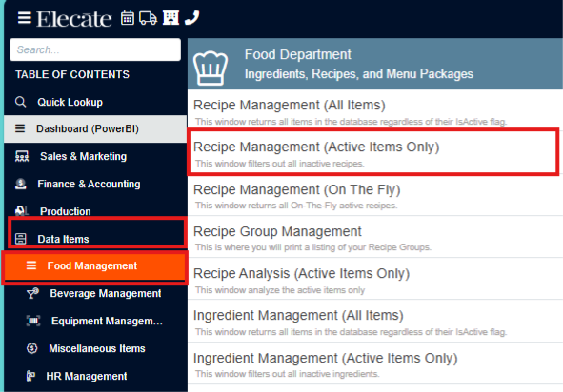This screenshot has width=563, height=392.
Task: Click the delivery truck icon
Action: [x=149, y=18]
